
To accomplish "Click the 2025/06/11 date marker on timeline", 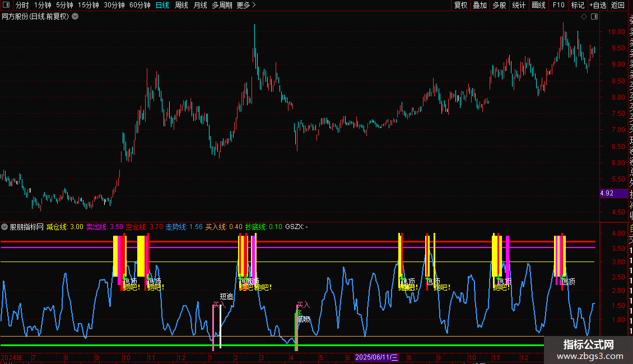I will pos(376,357).
